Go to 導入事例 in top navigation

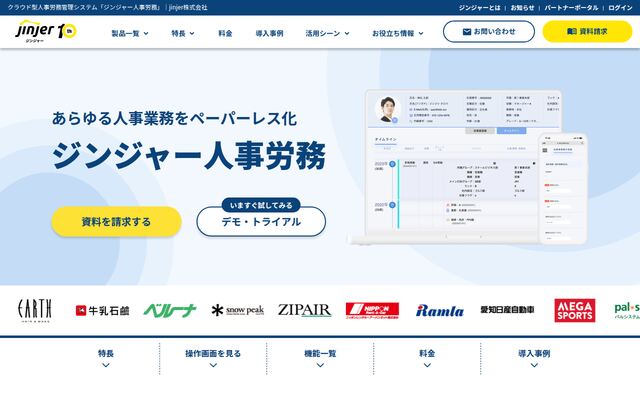tap(269, 33)
